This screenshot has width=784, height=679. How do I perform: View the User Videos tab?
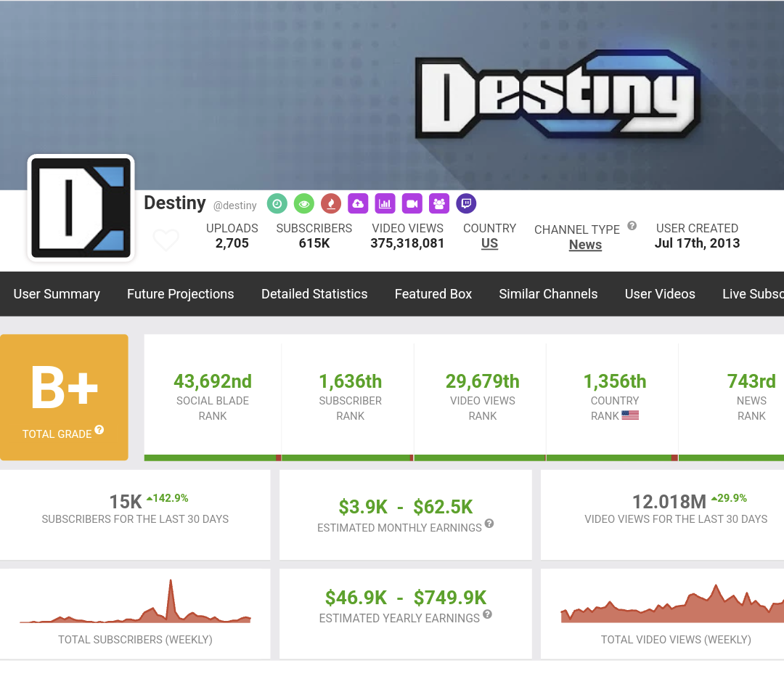[x=660, y=293]
